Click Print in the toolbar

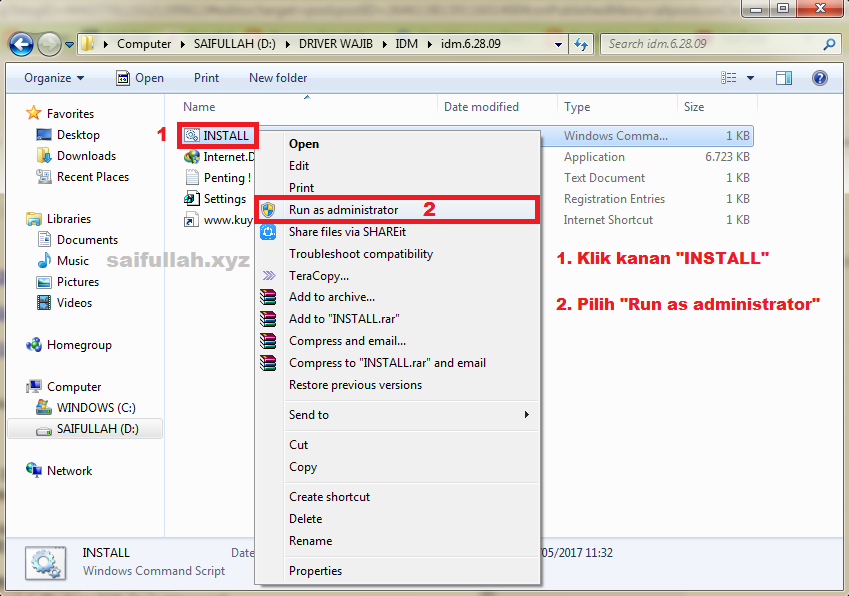[206, 78]
